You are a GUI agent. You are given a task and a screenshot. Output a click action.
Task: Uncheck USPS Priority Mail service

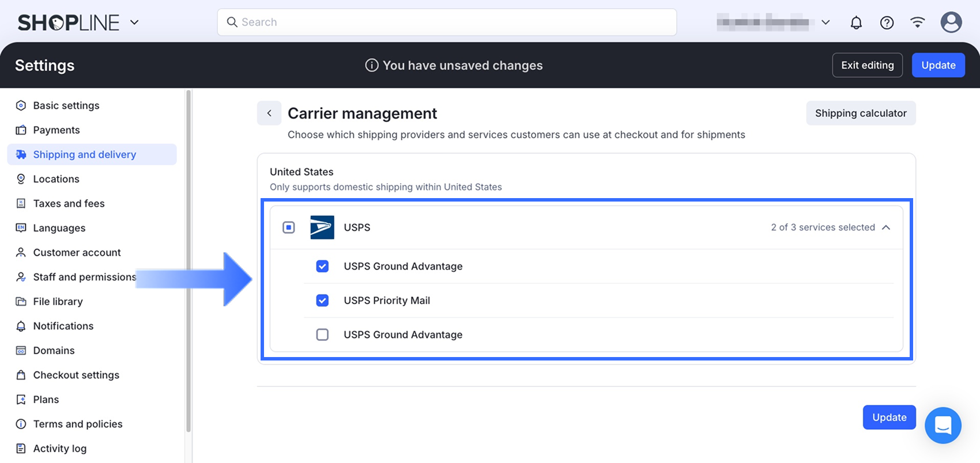point(322,301)
